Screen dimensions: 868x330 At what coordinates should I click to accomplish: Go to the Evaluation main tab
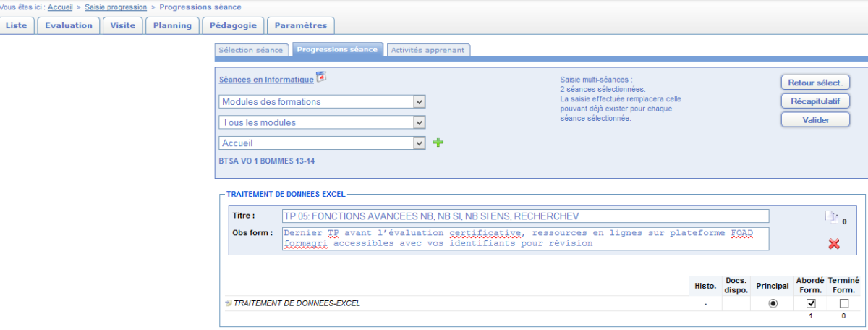[x=69, y=25]
